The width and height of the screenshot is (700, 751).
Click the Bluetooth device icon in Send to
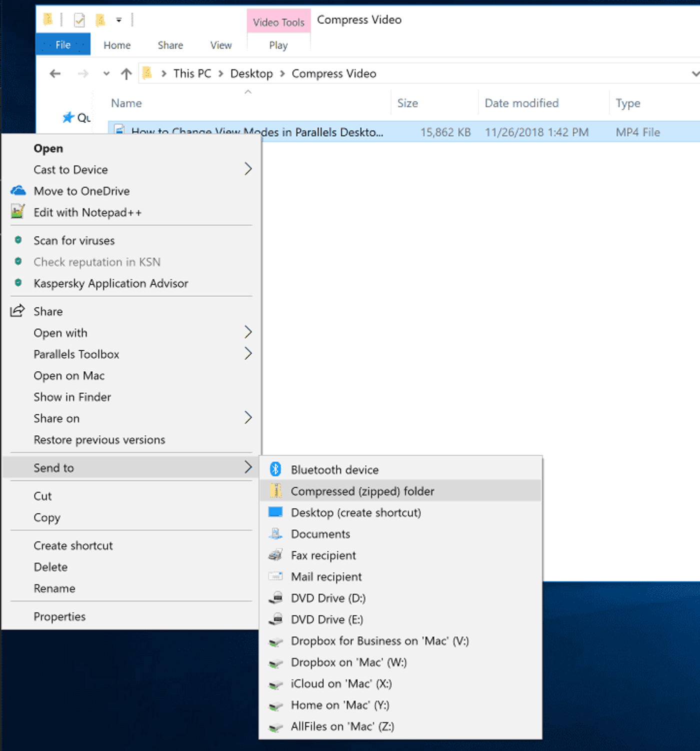pos(276,469)
